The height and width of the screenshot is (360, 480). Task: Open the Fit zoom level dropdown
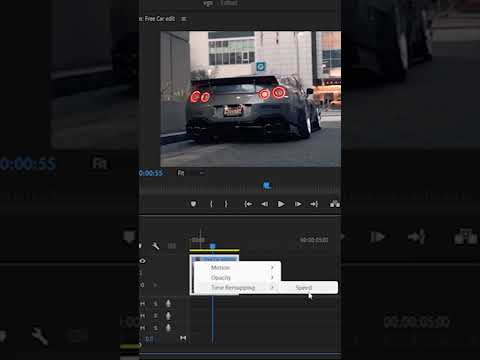coord(191,173)
